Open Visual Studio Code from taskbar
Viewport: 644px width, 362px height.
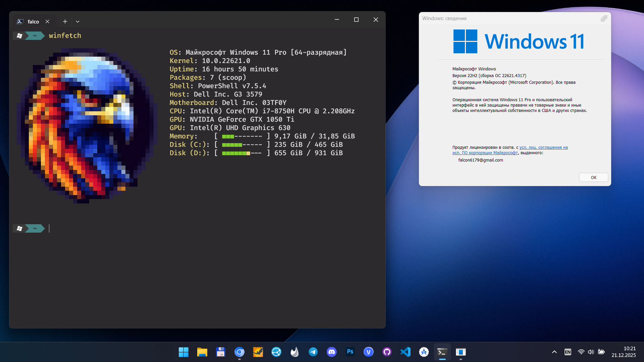click(x=405, y=352)
